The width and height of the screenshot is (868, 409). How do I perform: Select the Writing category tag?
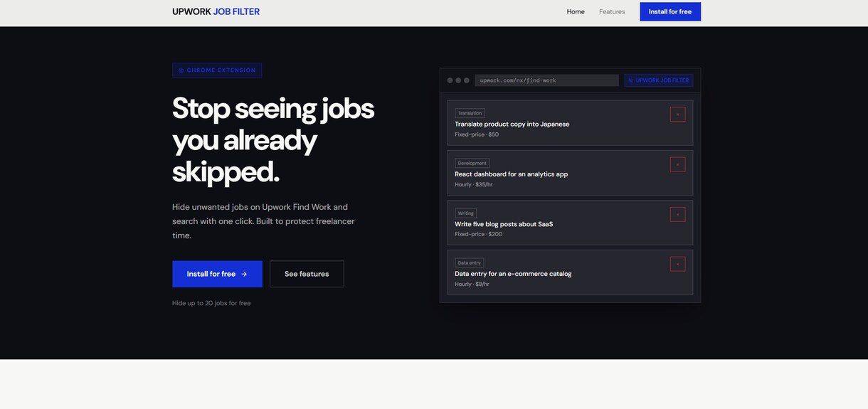(x=465, y=213)
